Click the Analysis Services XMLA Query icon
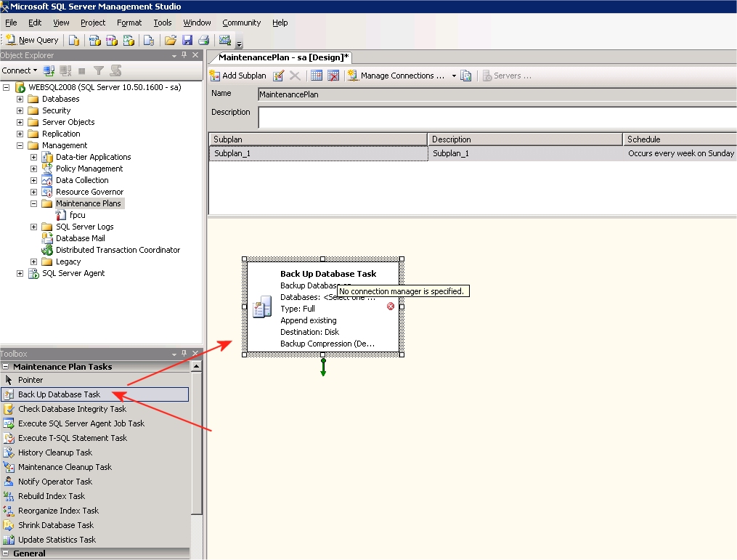Viewport: 737px width, 560px height. pyautogui.click(x=129, y=41)
